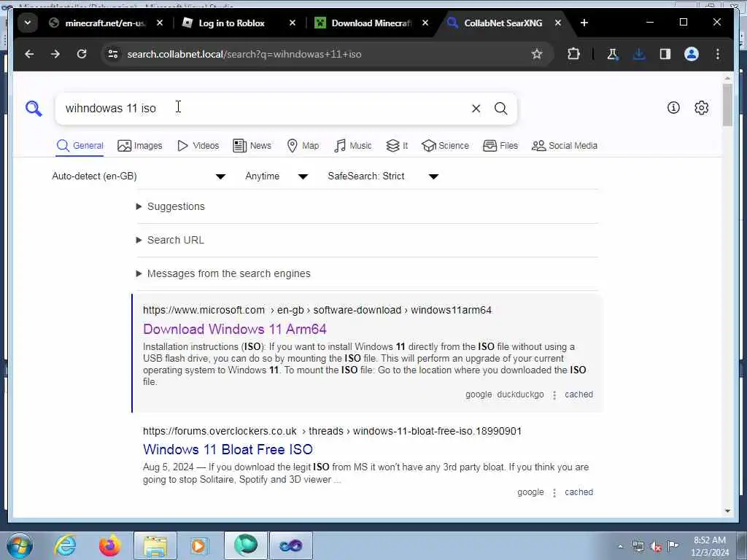The image size is (747, 560).
Task: Click the page vertical scrollbar thumb
Action: [x=727, y=105]
